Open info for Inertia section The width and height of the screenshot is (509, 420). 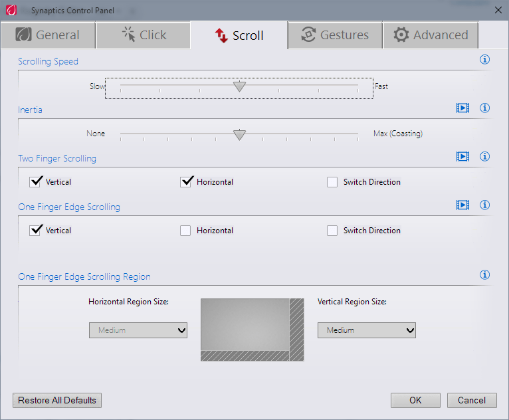(x=484, y=108)
